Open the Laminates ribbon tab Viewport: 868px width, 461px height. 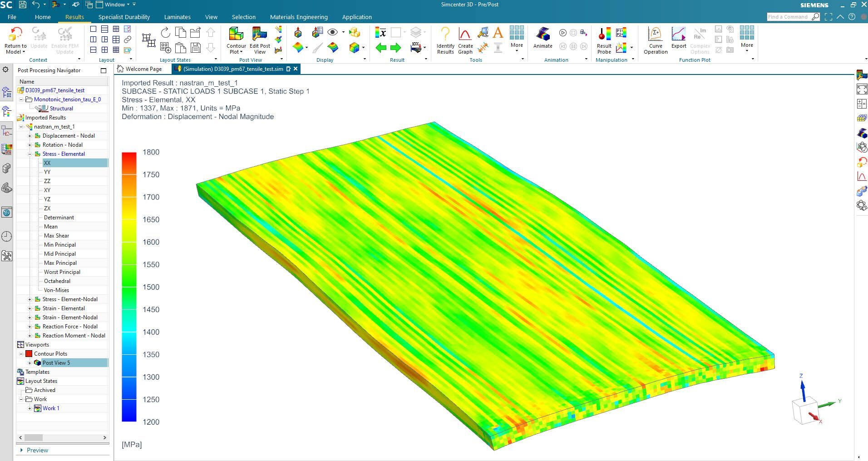click(x=177, y=17)
